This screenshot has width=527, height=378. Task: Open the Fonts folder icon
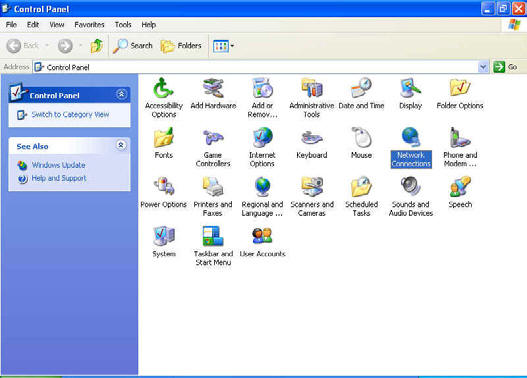point(163,138)
